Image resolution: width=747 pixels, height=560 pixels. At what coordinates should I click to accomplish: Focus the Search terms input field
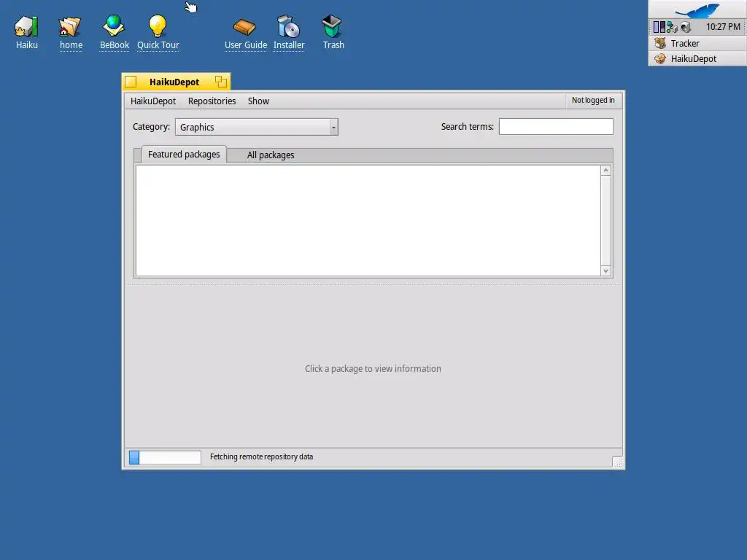pos(556,127)
